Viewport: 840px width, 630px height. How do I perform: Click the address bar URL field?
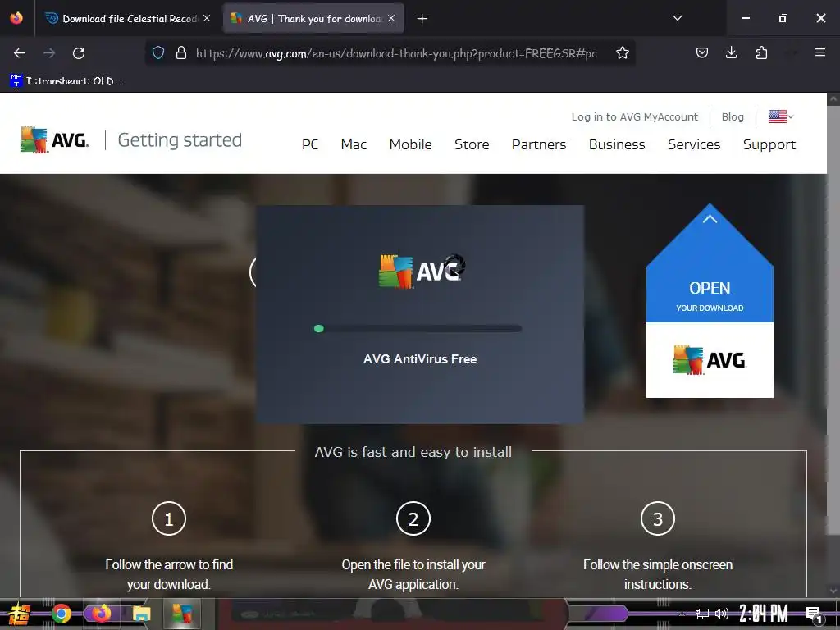click(396, 53)
